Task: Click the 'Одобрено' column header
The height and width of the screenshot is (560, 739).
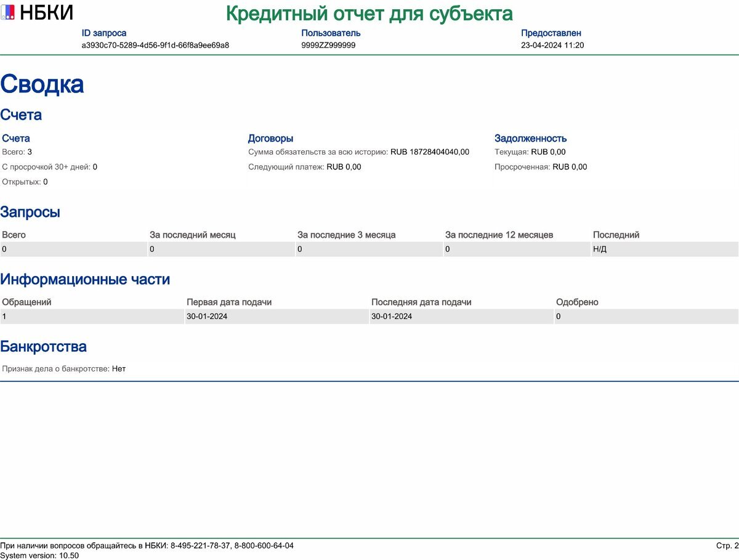Action: click(x=577, y=302)
